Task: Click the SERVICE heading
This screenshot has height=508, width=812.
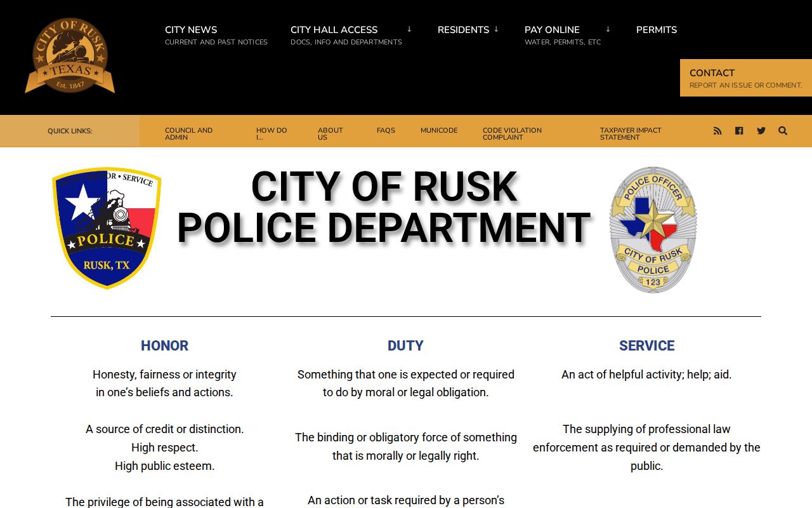Action: click(x=647, y=345)
